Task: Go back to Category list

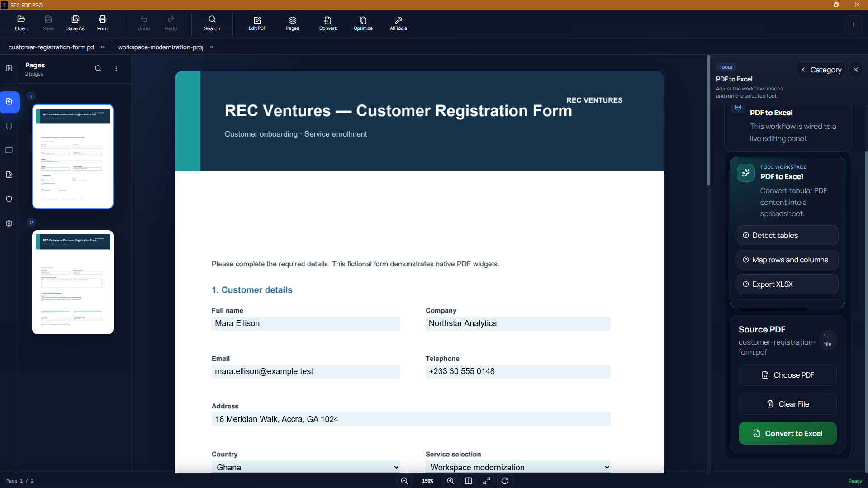Action: point(821,70)
